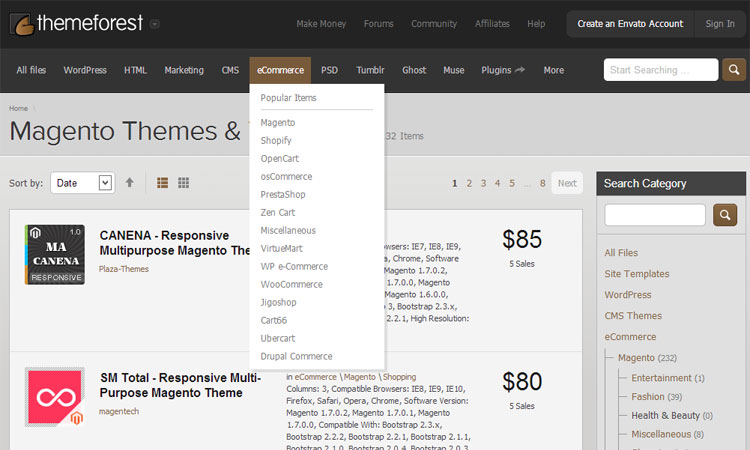
Task: Choose Magento from the eCommerce menu
Action: tap(278, 123)
